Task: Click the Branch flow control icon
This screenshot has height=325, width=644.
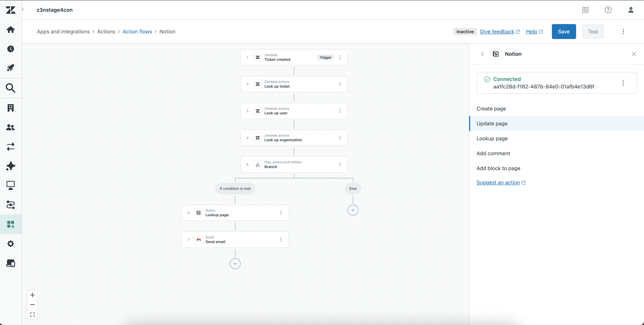Action: click(x=257, y=164)
